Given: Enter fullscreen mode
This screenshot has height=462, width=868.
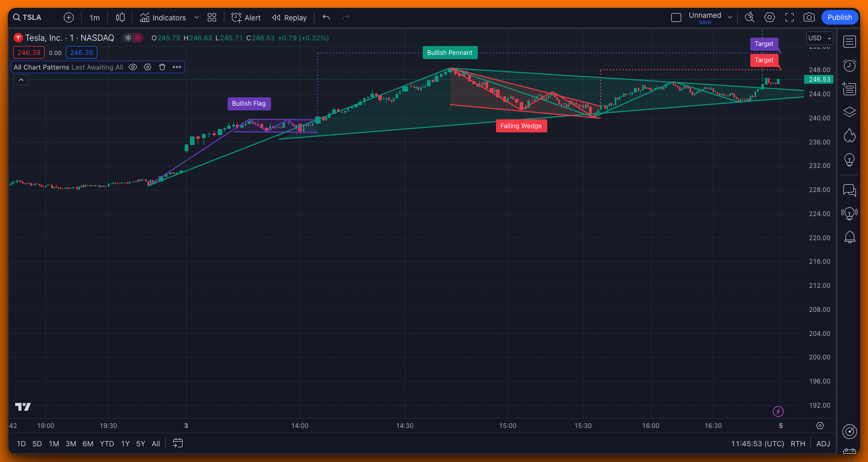Looking at the screenshot, I should 790,17.
